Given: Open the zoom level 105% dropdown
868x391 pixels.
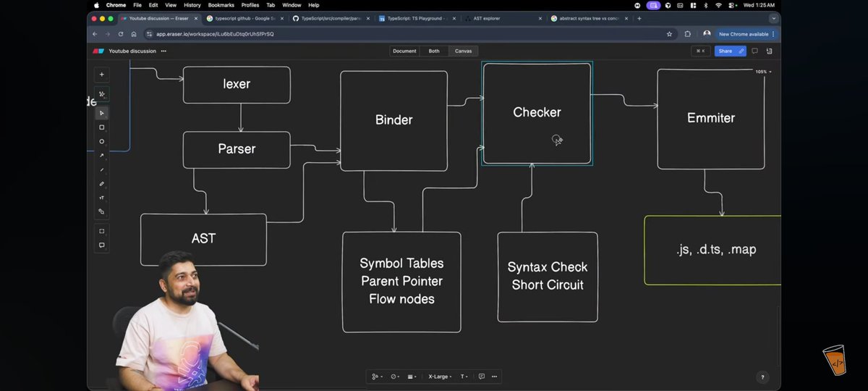Looking at the screenshot, I should (763, 72).
